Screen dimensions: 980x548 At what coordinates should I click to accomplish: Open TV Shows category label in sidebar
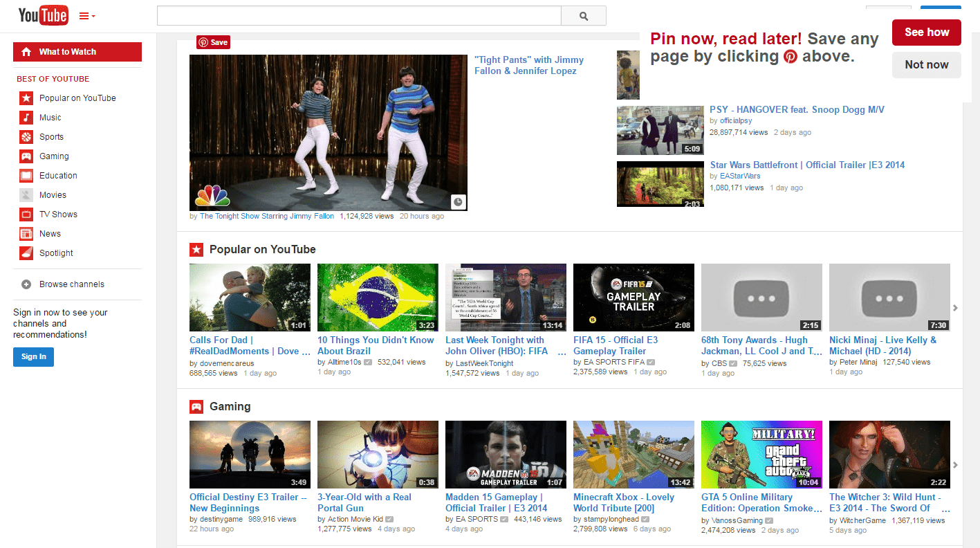click(58, 214)
